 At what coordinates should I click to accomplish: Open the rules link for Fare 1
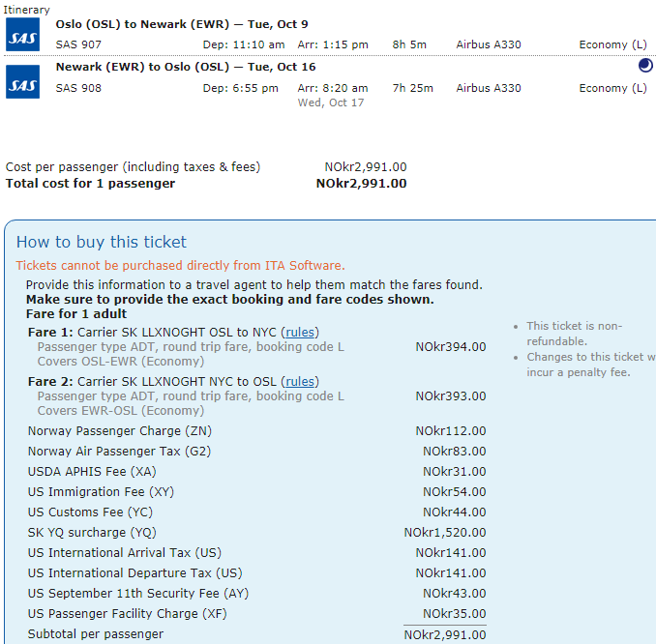[x=300, y=333]
